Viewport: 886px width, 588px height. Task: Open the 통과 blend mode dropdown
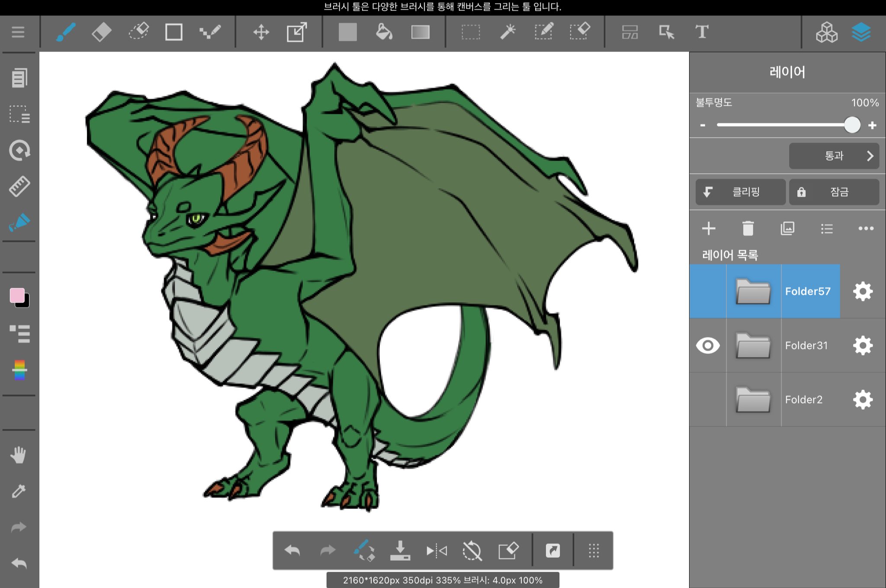(834, 156)
